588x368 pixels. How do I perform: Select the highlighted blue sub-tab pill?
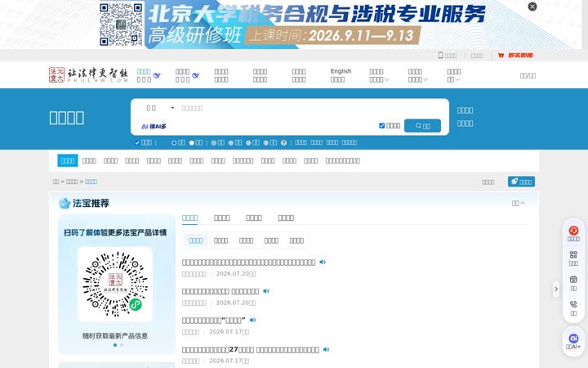pos(196,240)
